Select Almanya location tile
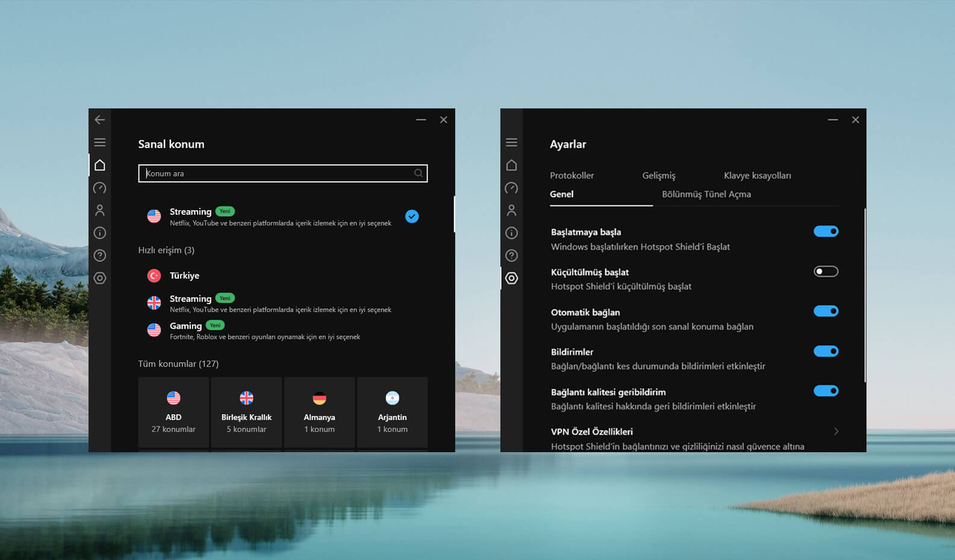955x560 pixels. [x=319, y=412]
